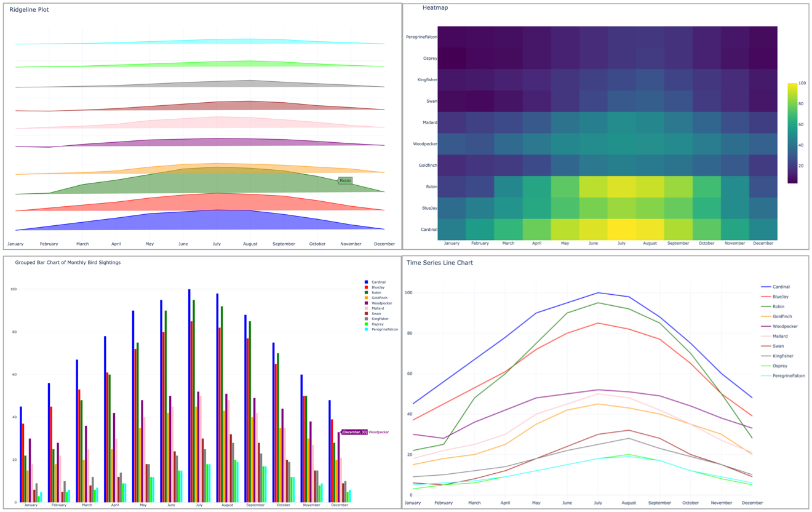Image resolution: width=812 pixels, height=512 pixels.
Task: Click the Cardinal line peak in July
Action: click(x=597, y=294)
